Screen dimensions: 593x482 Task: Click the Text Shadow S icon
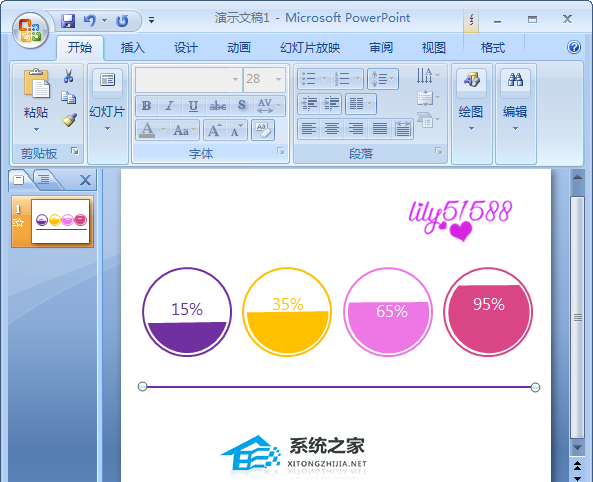click(242, 105)
